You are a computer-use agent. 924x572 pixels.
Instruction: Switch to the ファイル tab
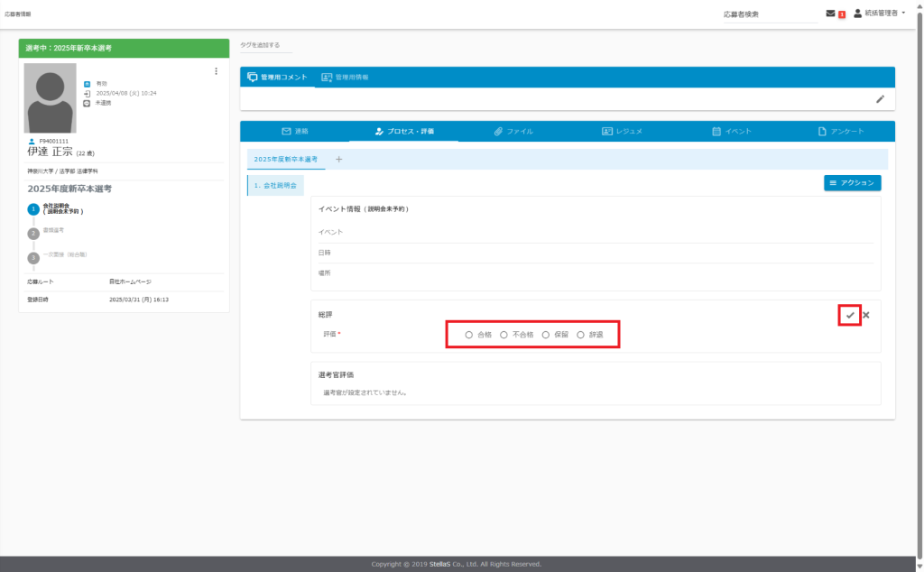point(513,132)
